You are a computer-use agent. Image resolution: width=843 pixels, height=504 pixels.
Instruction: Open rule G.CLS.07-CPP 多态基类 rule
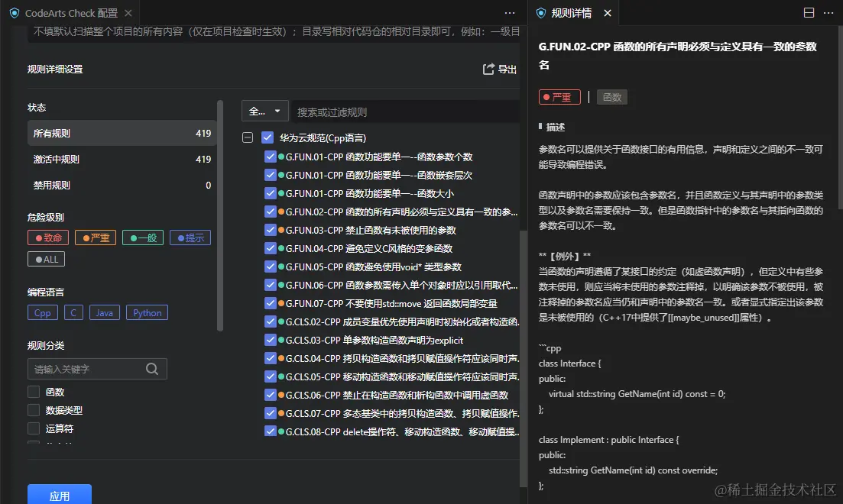coord(402,412)
